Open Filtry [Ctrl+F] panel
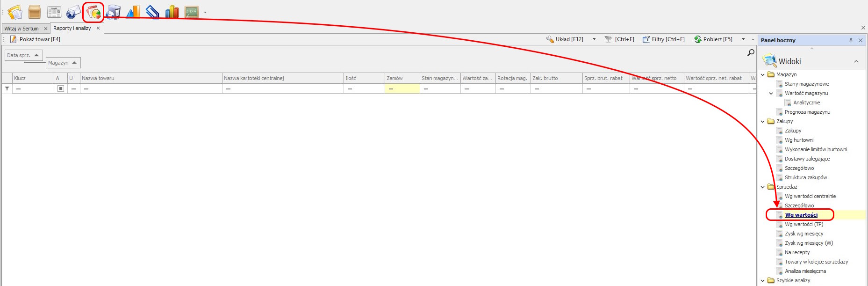 coord(664,39)
